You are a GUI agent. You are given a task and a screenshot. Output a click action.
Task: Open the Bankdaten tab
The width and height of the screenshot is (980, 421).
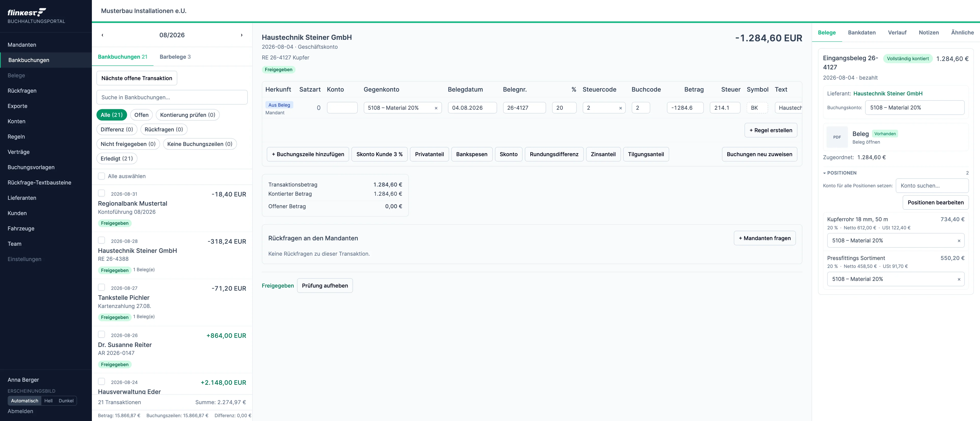point(862,33)
